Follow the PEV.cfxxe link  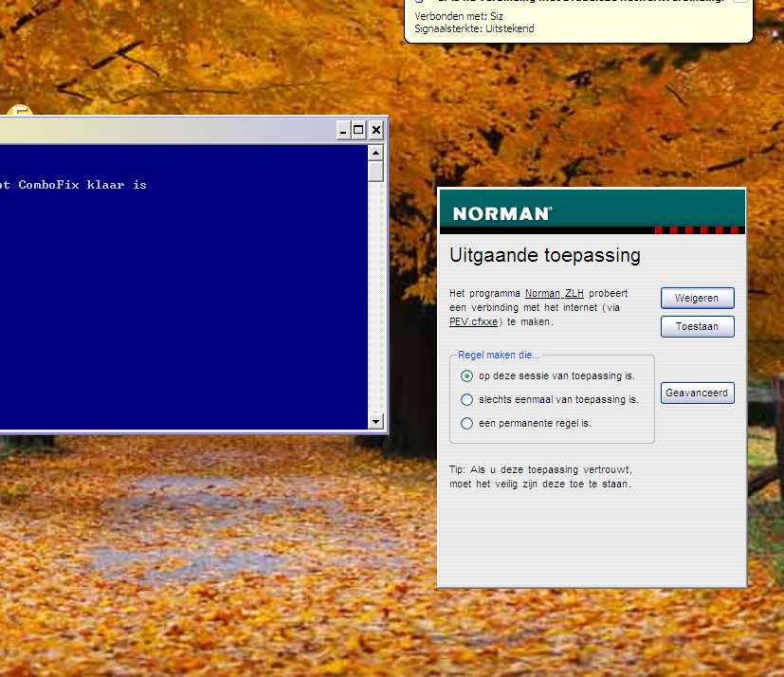point(473,321)
